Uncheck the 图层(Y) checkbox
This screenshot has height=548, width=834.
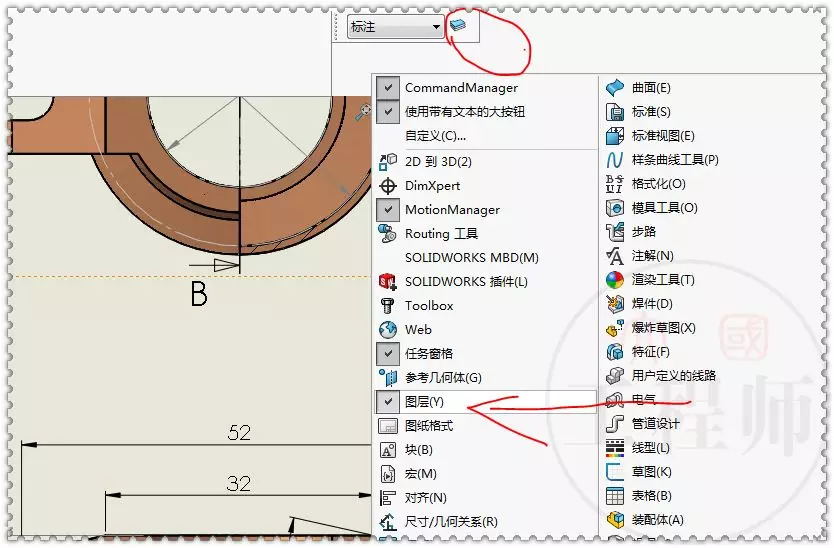[388, 402]
